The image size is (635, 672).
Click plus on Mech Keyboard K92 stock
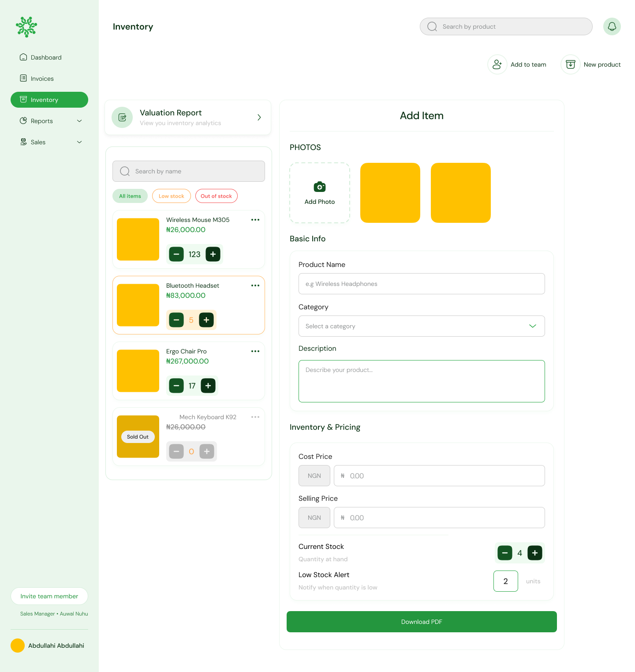207,451
